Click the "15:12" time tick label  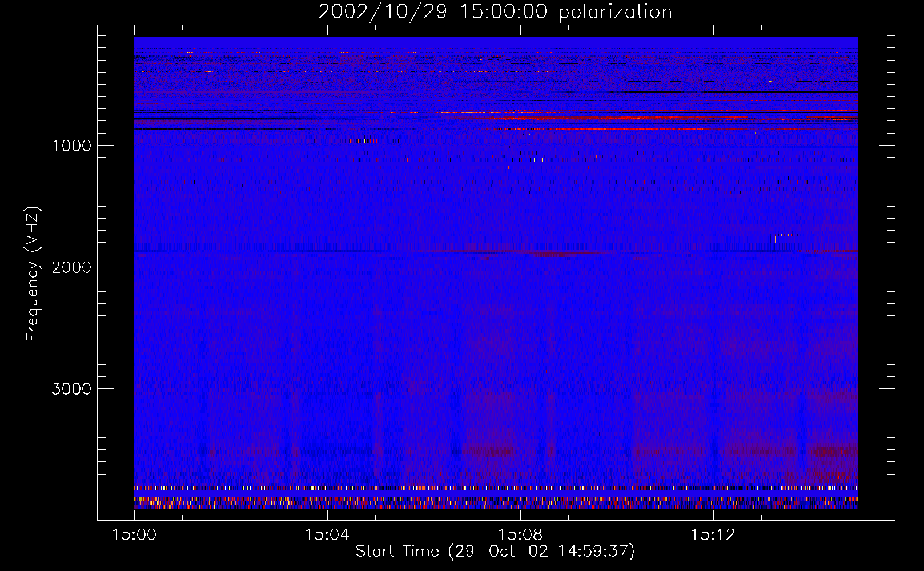point(713,535)
